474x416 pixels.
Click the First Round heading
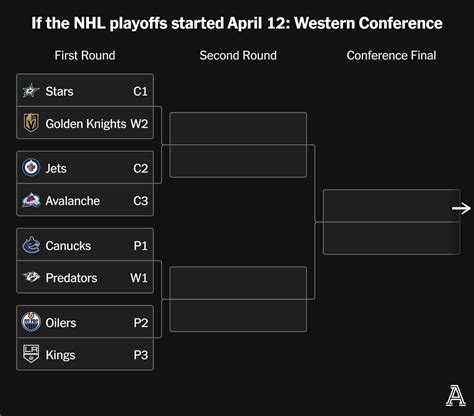(x=85, y=55)
